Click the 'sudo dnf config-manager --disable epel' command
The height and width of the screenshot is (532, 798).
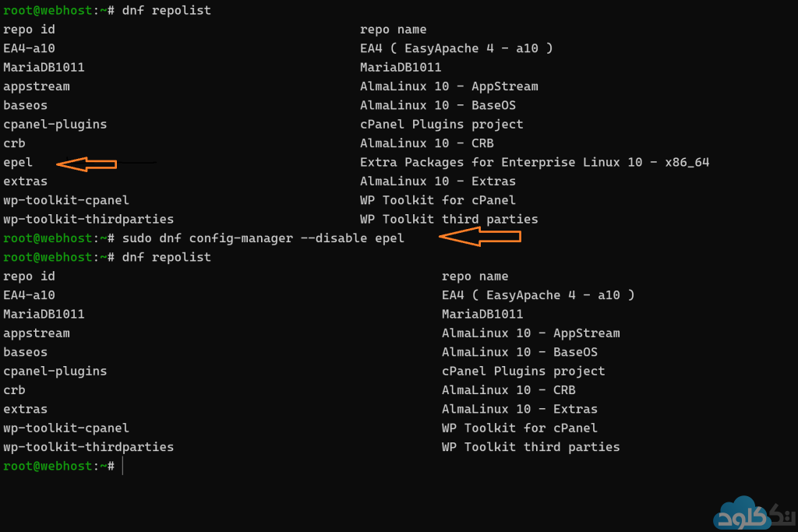tap(263, 238)
